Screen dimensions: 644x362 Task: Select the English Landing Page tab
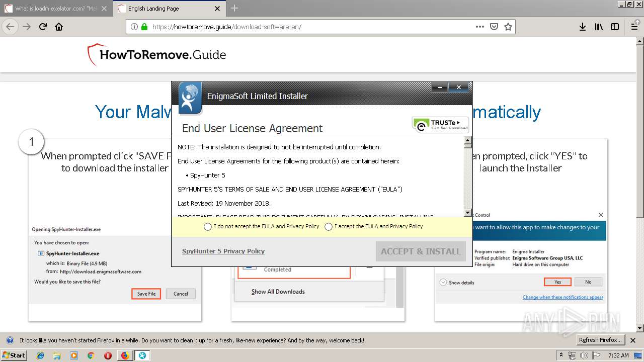169,9
